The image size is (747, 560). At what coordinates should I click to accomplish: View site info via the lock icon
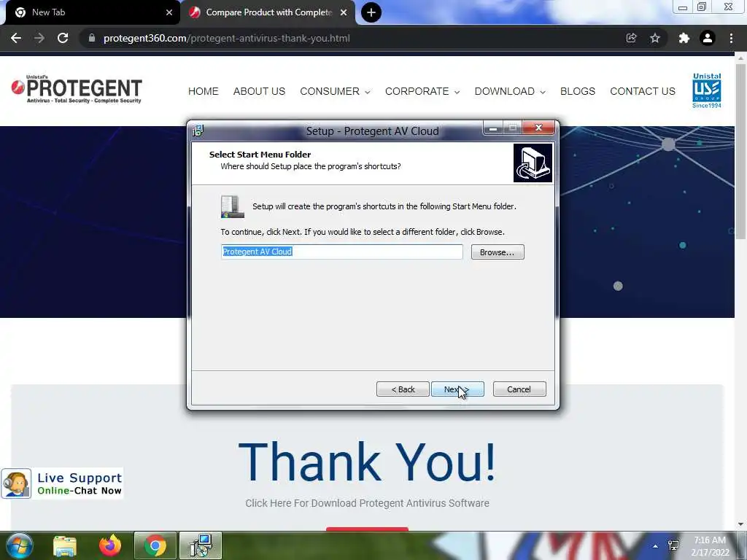(x=92, y=38)
